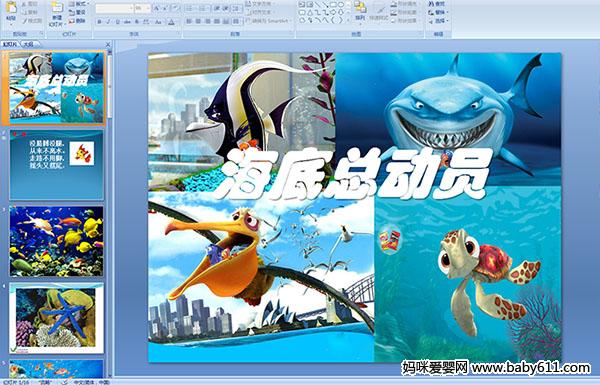Open the font size dropdown
The height and width of the screenshot is (385, 600).
click(142, 8)
